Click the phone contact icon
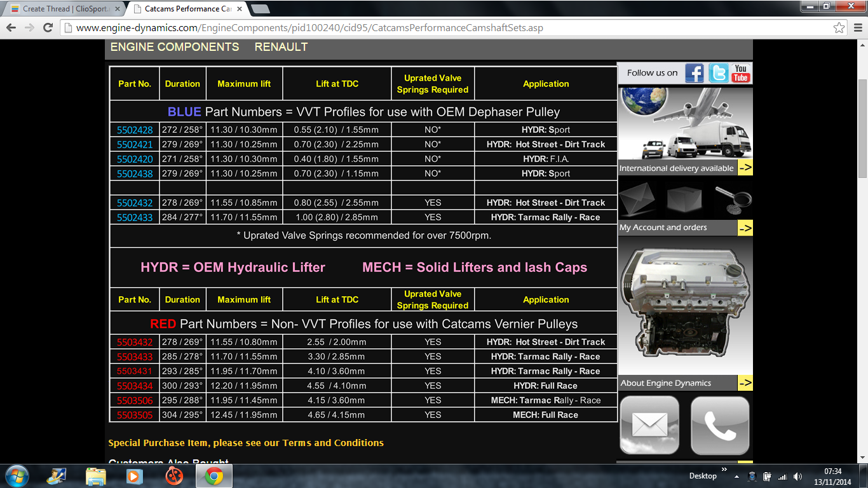This screenshot has width=868, height=488. tap(720, 425)
